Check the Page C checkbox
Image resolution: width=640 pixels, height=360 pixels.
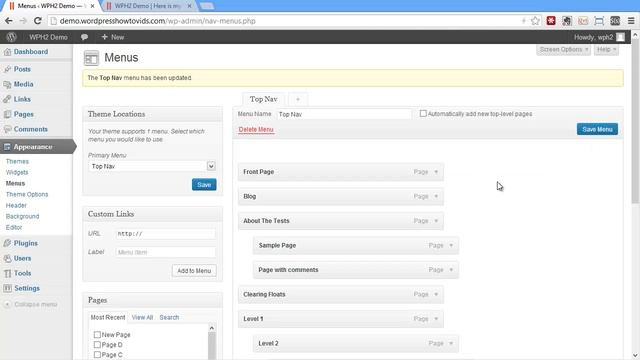pos(97,355)
